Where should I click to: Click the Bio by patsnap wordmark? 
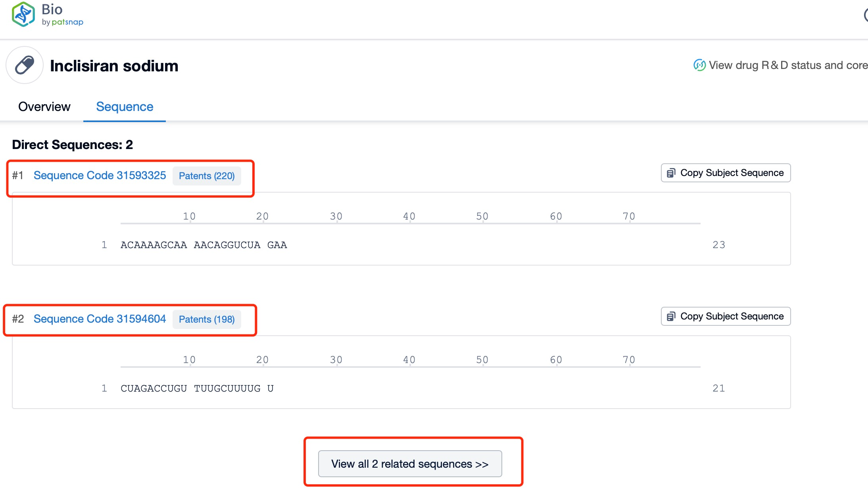pos(62,15)
